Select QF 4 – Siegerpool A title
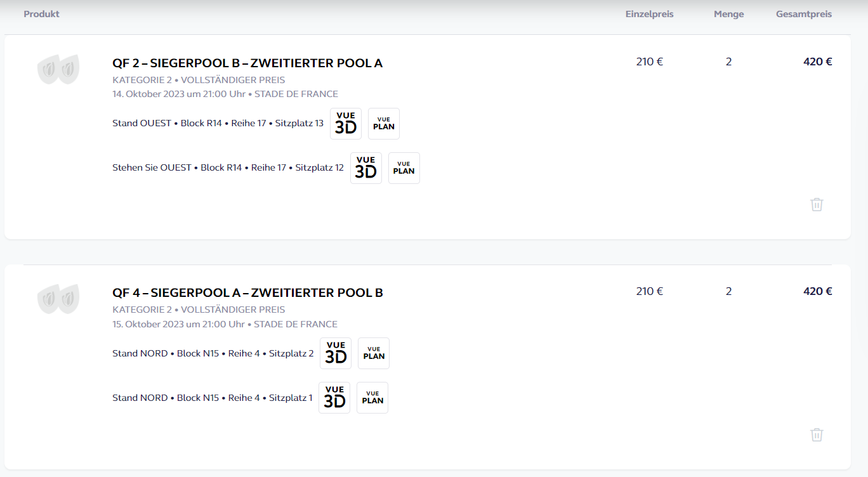 point(247,292)
